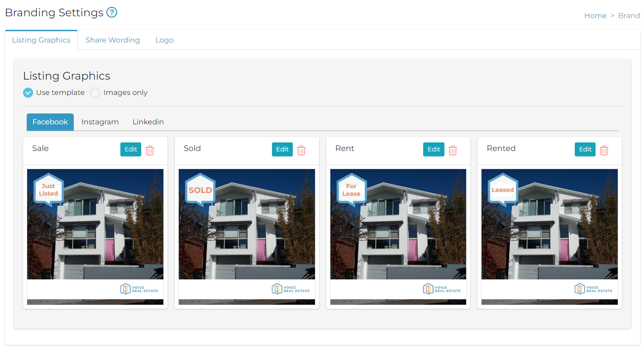This screenshot has width=644, height=349.
Task: Click the Brand breadcrumb item
Action: [629, 15]
